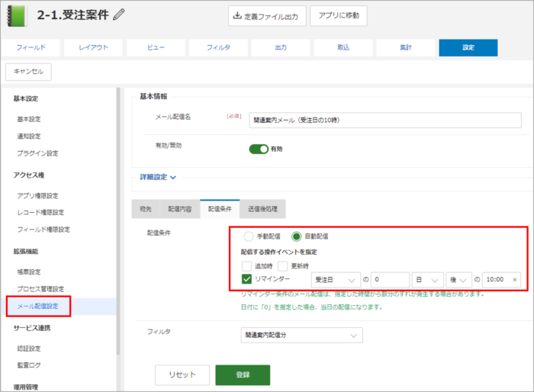Click the 2-1.受注案件 app title
This screenshot has width=534, height=392.
click(x=73, y=15)
